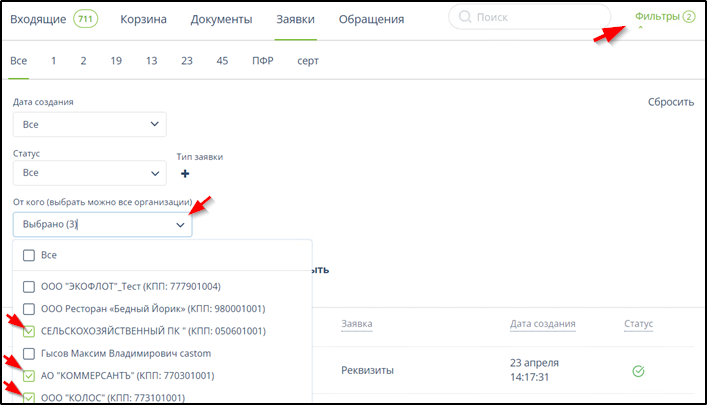Toggle the Фильтры panel
Screen dimensions: 707x405
coord(664,17)
